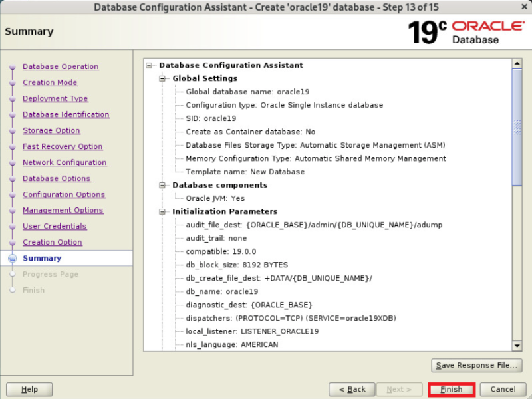The height and width of the screenshot is (399, 532).
Task: Click the Finish button
Action: 452,390
